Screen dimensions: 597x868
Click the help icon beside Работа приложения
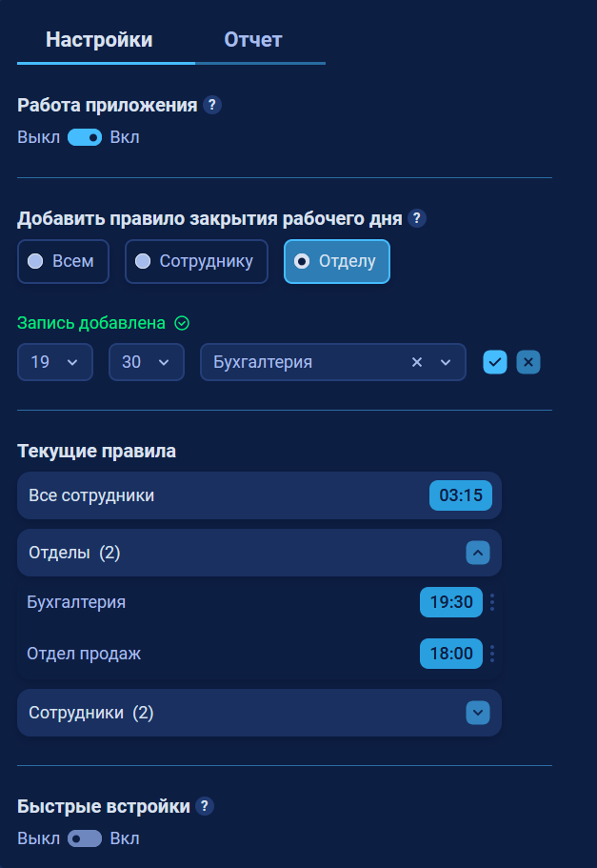tap(212, 105)
